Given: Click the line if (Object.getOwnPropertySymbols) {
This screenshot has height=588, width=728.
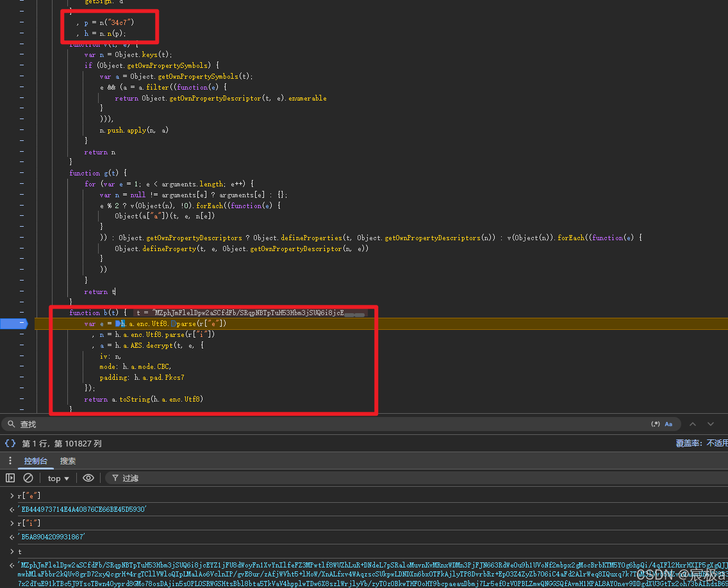Looking at the screenshot, I should pyautogui.click(x=151, y=65).
